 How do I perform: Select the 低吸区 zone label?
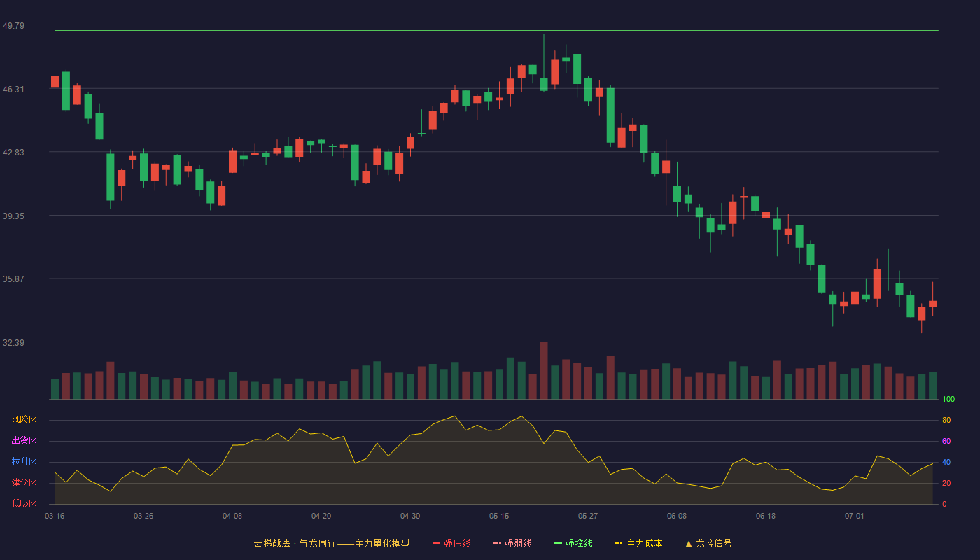24,503
